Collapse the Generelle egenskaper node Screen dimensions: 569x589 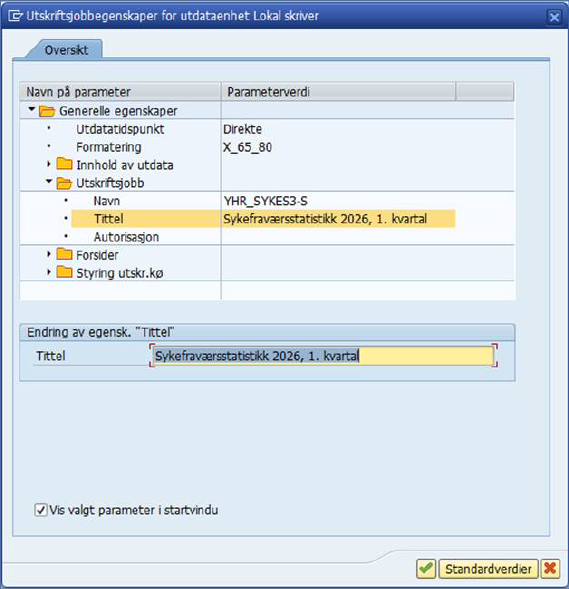(32, 109)
